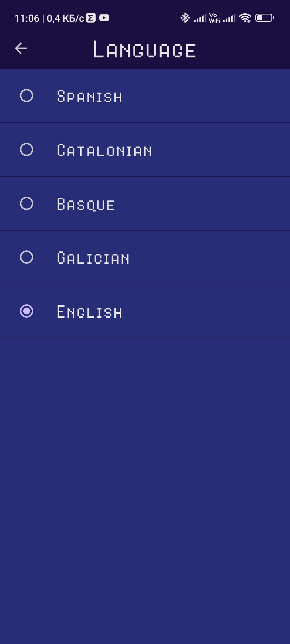This screenshot has height=644, width=290.
Task: Tap the VoWiFi indicator icon
Action: coord(214,18)
